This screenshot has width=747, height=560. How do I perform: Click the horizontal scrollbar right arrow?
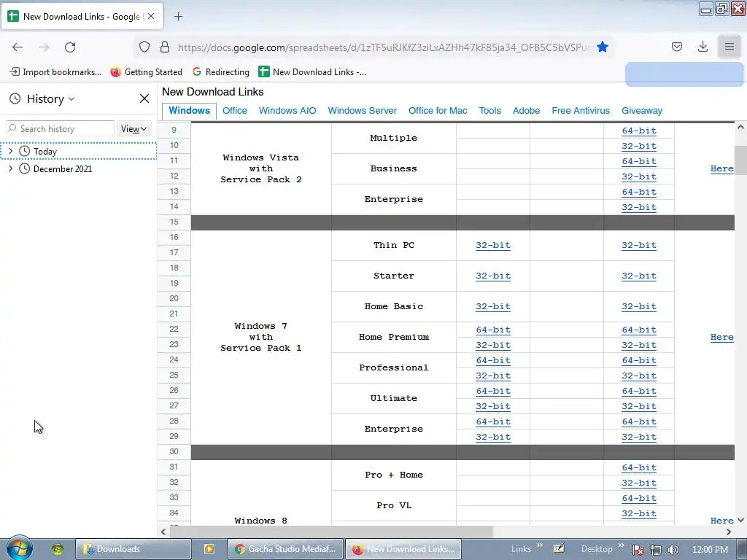pos(729,532)
